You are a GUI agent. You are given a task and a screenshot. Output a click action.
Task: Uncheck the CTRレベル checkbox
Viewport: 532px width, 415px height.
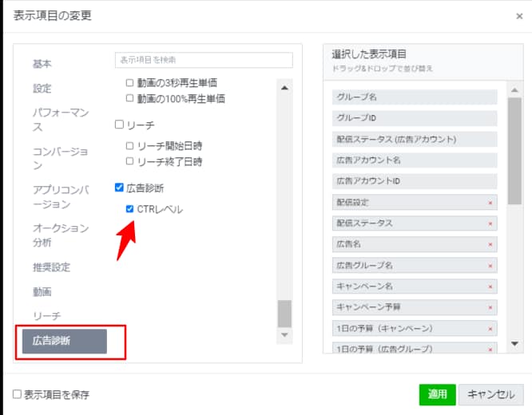(x=129, y=209)
